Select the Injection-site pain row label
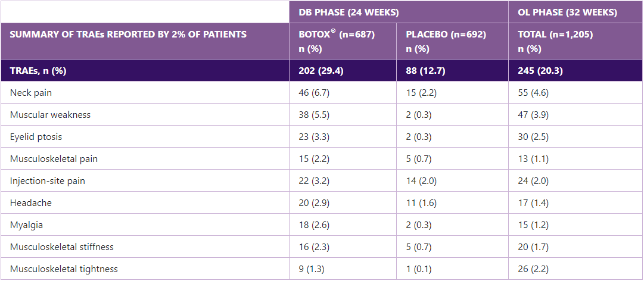The height and width of the screenshot is (281, 644). 48,181
